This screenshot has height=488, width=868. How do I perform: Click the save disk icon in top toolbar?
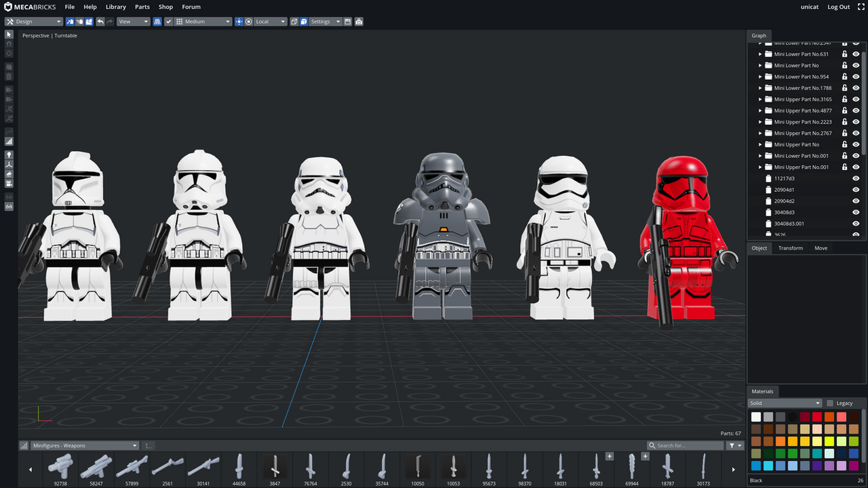[348, 22]
